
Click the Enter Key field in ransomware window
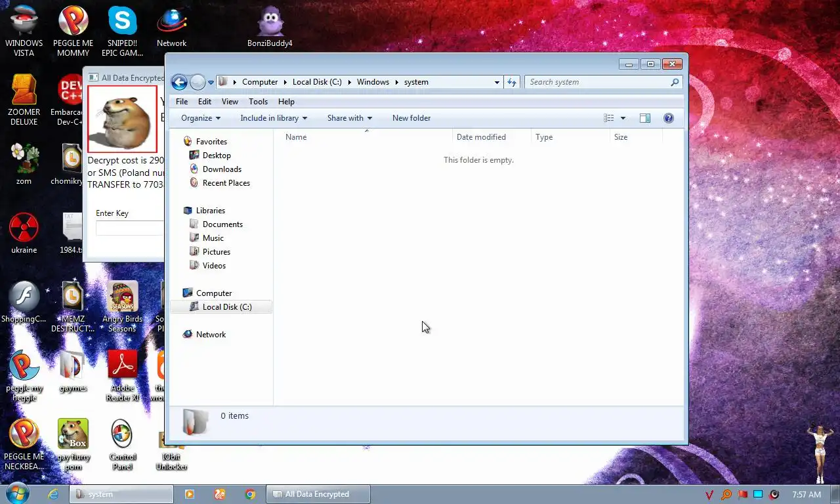(x=130, y=228)
